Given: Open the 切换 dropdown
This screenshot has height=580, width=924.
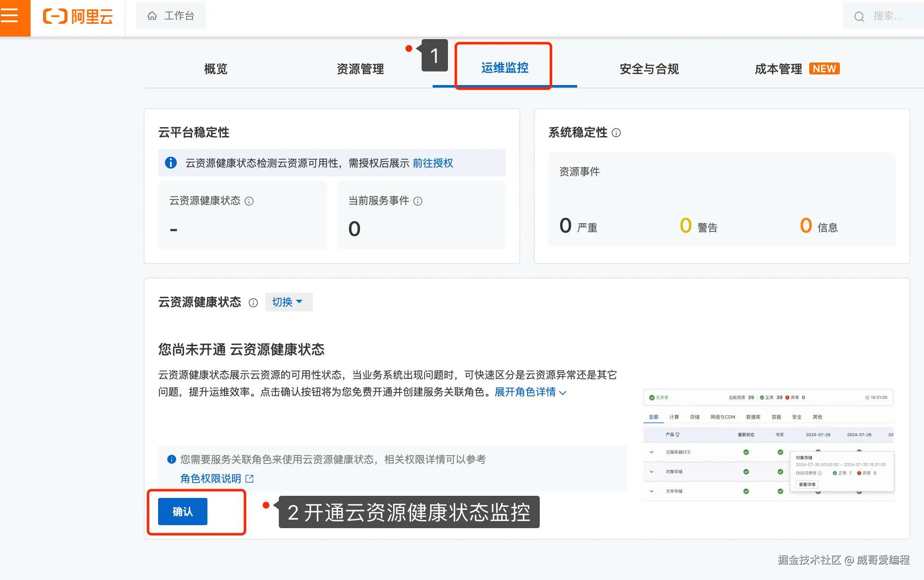Looking at the screenshot, I should (x=288, y=302).
